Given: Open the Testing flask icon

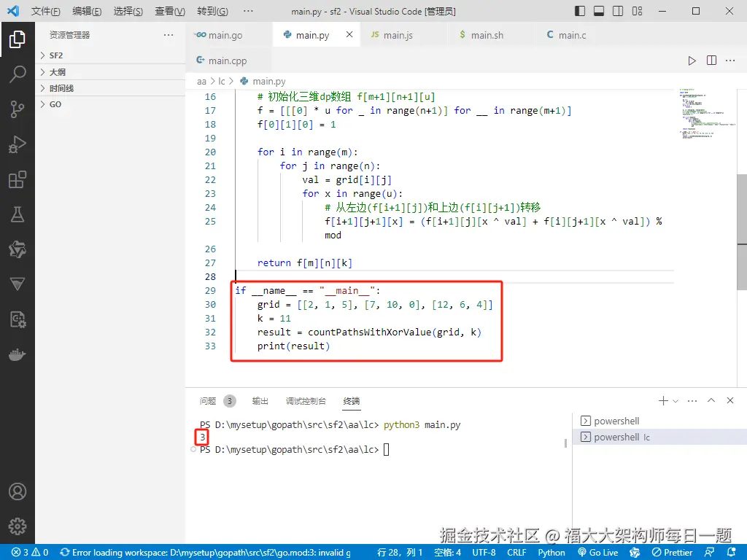Looking at the screenshot, I should tap(18, 214).
